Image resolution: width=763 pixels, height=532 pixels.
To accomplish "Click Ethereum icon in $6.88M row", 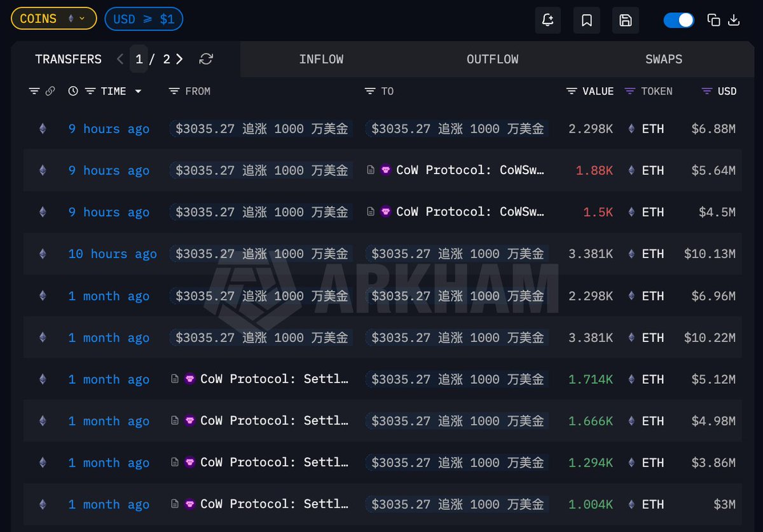I will 43,129.
